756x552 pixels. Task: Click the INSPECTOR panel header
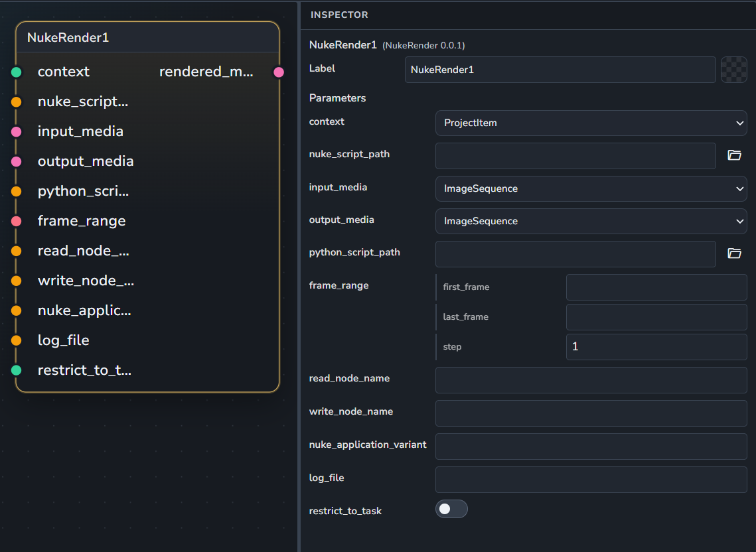339,15
